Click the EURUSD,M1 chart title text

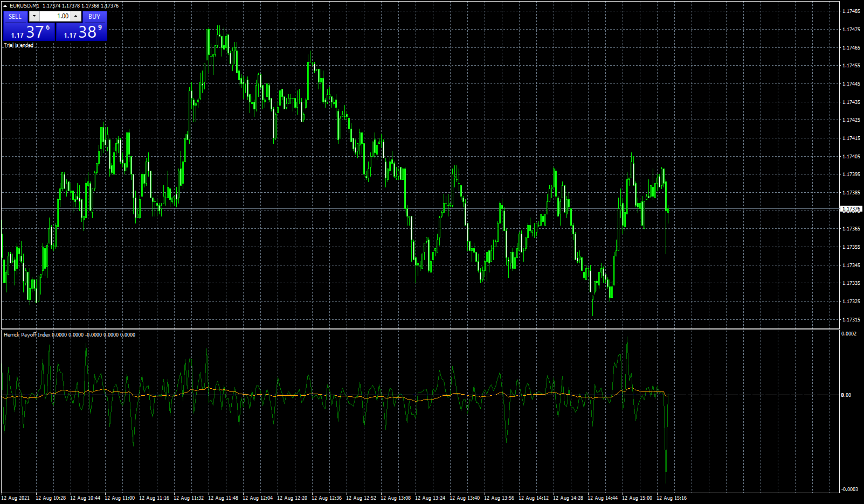[x=25, y=6]
